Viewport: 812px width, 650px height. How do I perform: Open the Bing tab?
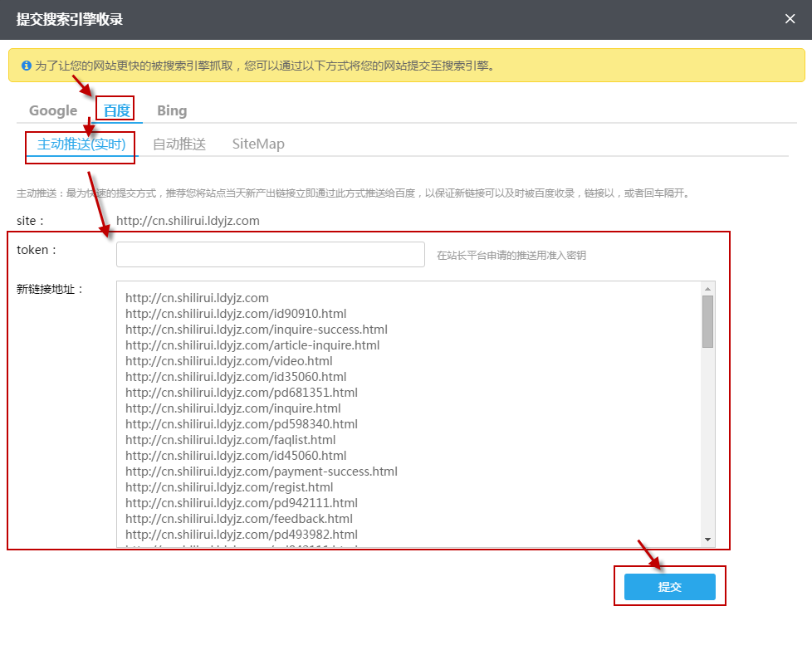(172, 110)
